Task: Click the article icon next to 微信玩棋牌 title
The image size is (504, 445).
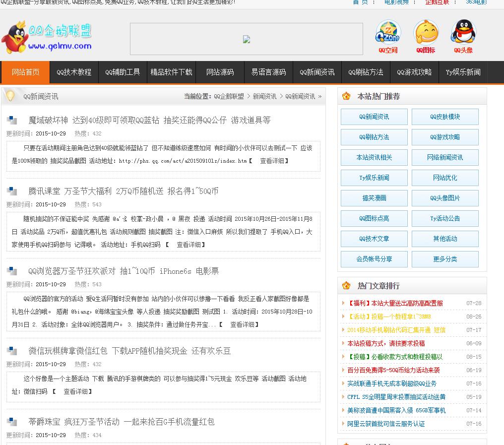Action: (x=12, y=351)
